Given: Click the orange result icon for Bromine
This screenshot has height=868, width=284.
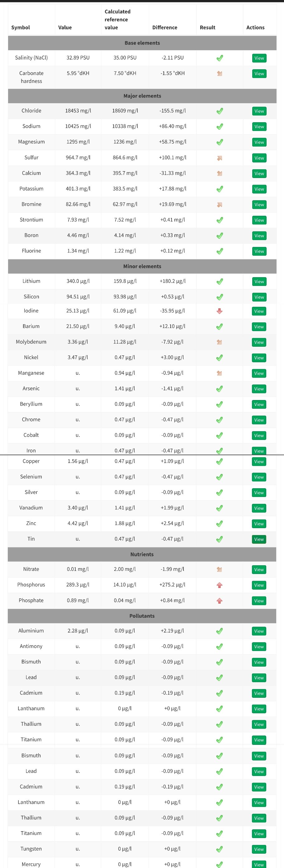Looking at the screenshot, I should (x=220, y=205).
